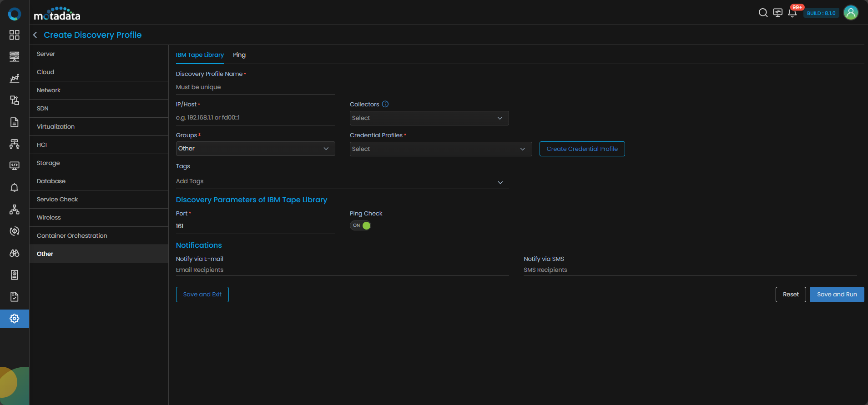
Task: Toggle the Ping Check switch off
Action: tap(360, 225)
